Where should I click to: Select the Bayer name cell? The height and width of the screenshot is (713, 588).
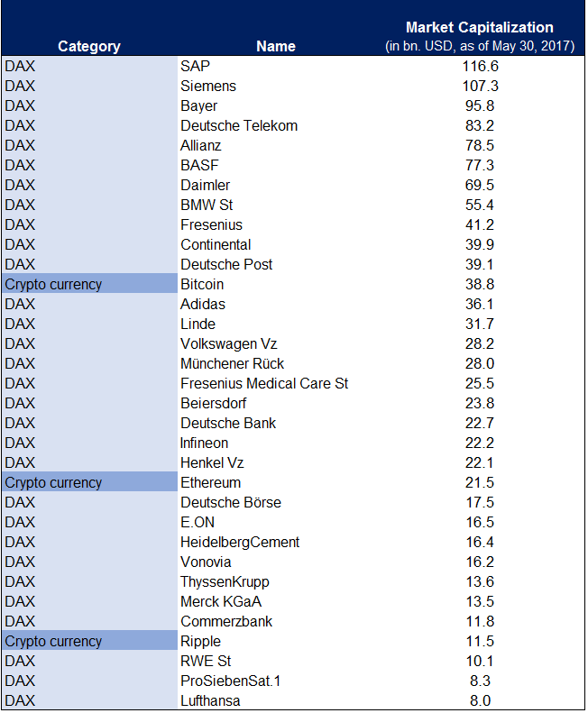click(199, 106)
